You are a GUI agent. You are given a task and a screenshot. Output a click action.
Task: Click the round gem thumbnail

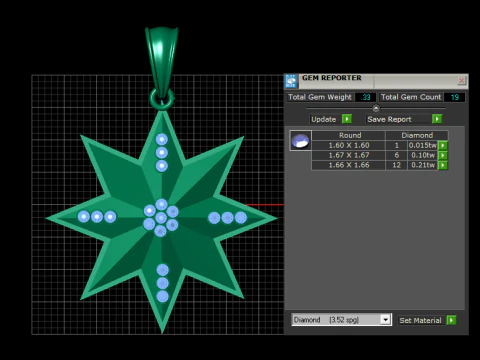pos(300,140)
